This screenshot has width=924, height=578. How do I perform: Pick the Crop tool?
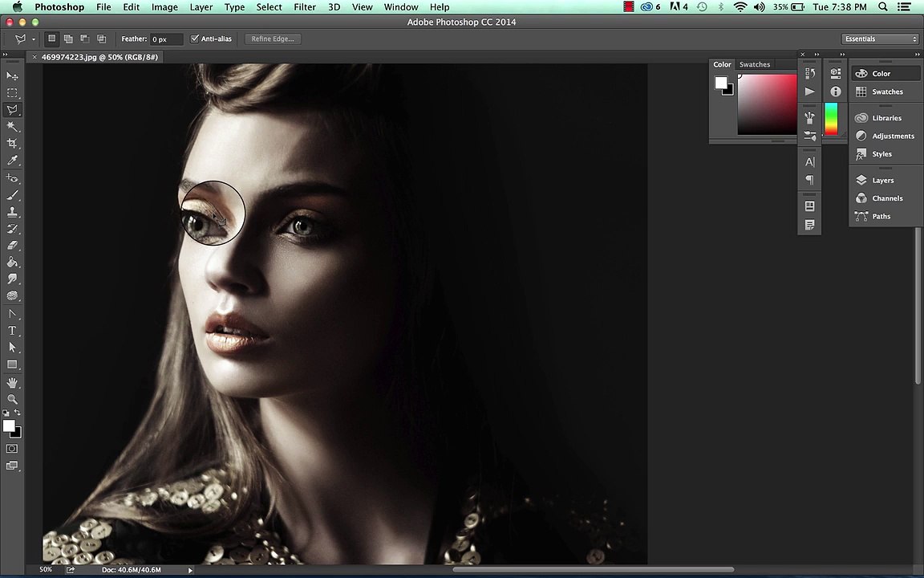pos(12,144)
